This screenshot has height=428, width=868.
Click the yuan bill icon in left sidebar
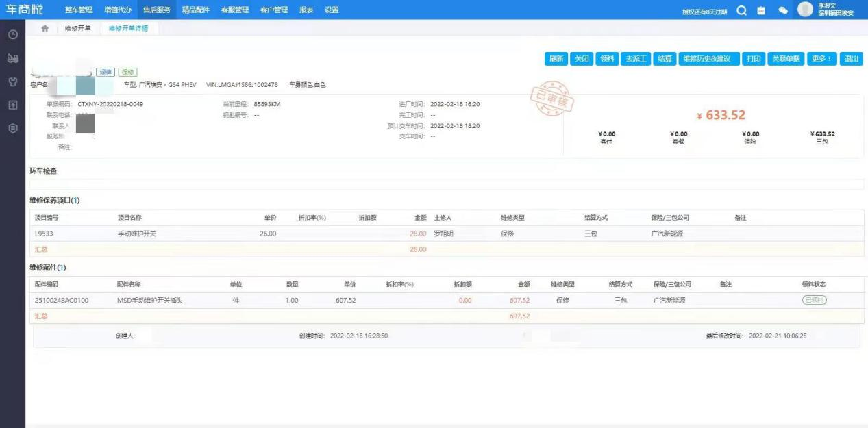[x=12, y=105]
